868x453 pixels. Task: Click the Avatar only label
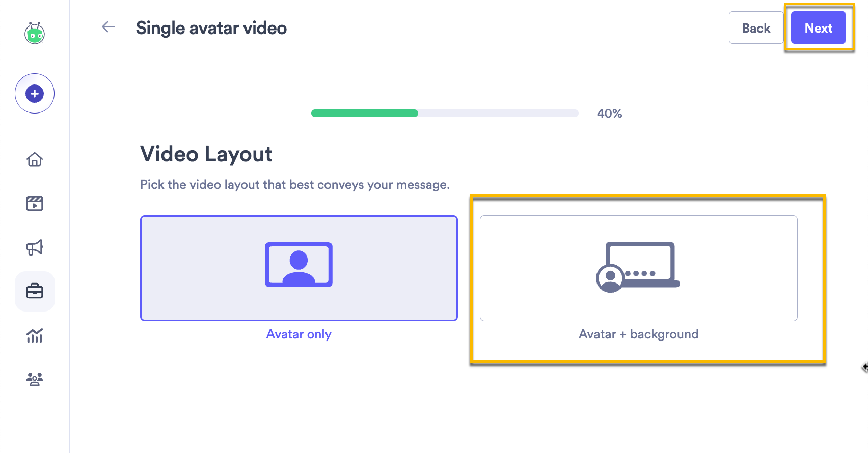299,334
